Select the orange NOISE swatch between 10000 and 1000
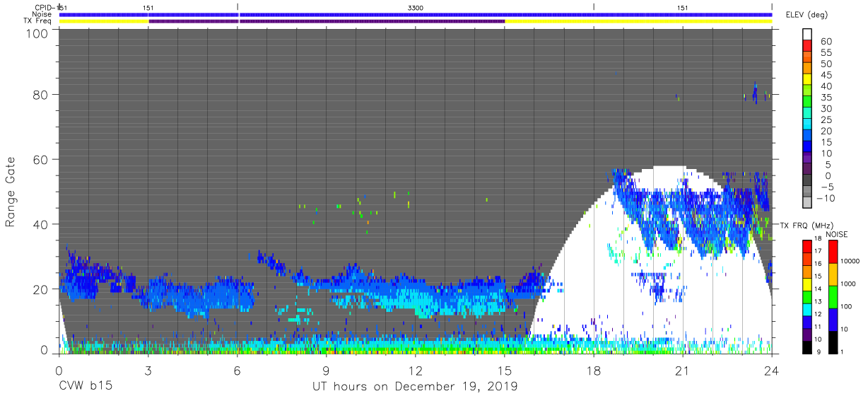 (x=833, y=274)
